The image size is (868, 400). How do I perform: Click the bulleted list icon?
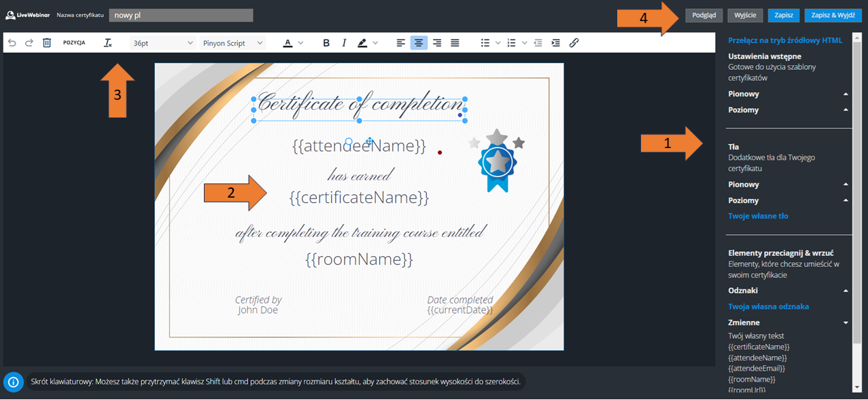click(x=485, y=43)
